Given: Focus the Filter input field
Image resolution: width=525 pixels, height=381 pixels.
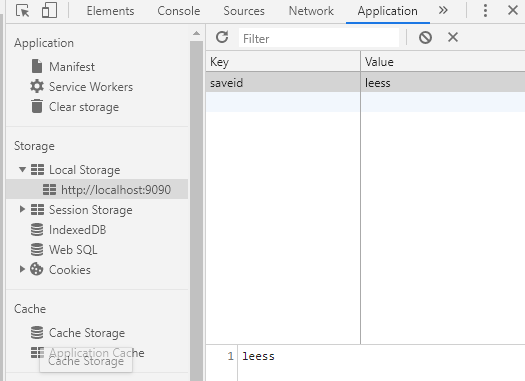Looking at the screenshot, I should 319,38.
